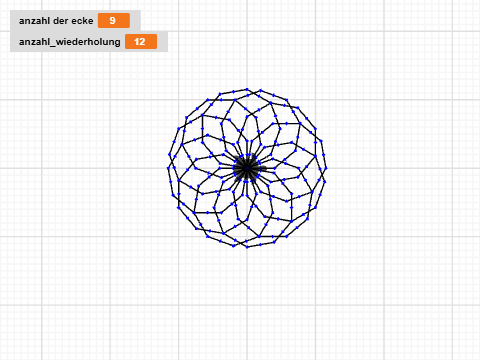Click the dark center of the pattern
The image size is (480, 360).
[247, 168]
